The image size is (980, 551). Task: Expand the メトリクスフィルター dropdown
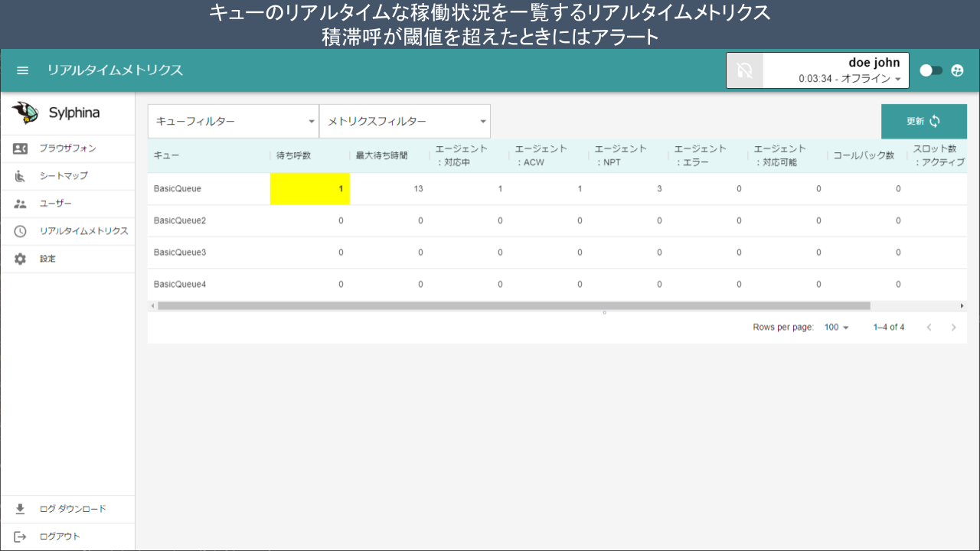[x=404, y=121]
